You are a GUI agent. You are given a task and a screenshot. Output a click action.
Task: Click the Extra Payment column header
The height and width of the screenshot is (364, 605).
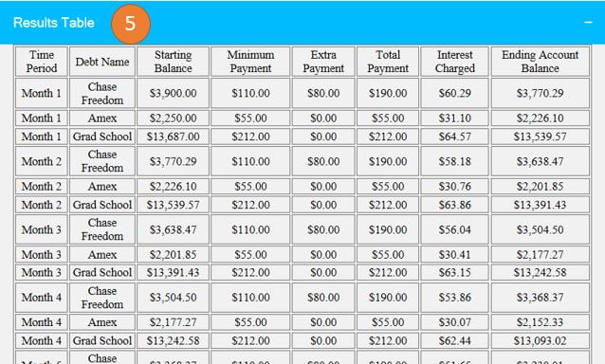pos(323,62)
